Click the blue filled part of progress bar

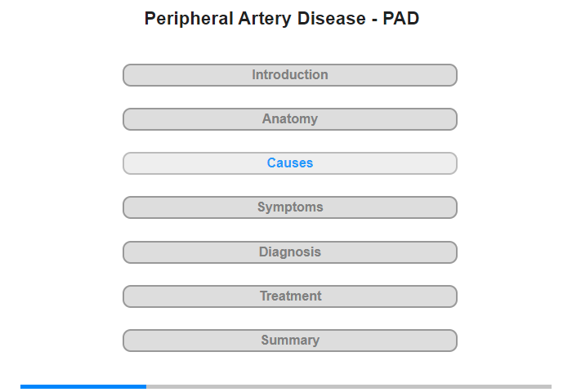tap(83, 386)
